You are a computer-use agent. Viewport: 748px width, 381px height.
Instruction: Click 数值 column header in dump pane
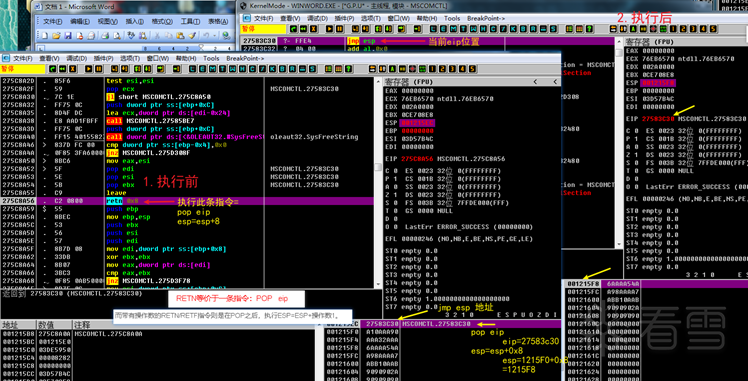click(54, 325)
